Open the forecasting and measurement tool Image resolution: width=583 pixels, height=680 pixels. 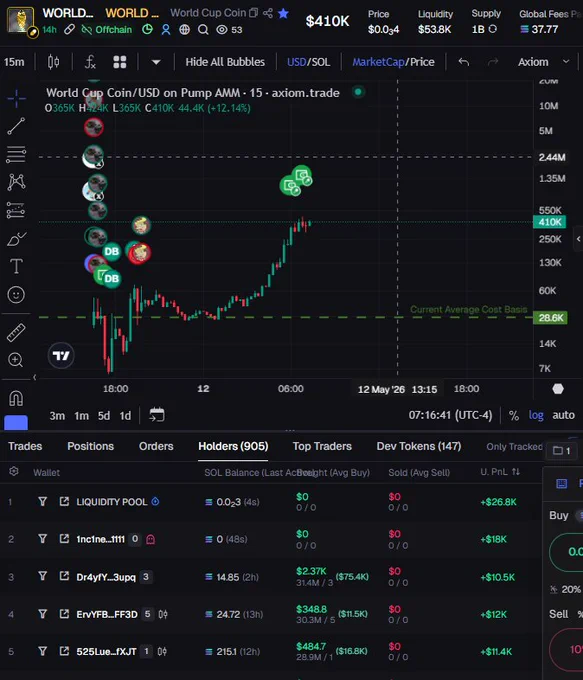[x=16, y=210]
